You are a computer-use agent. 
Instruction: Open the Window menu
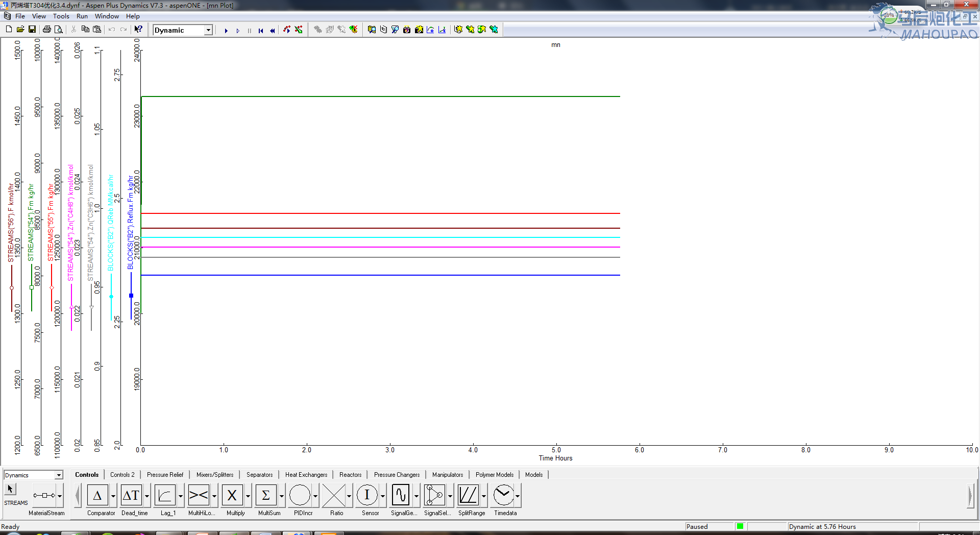[x=107, y=16]
